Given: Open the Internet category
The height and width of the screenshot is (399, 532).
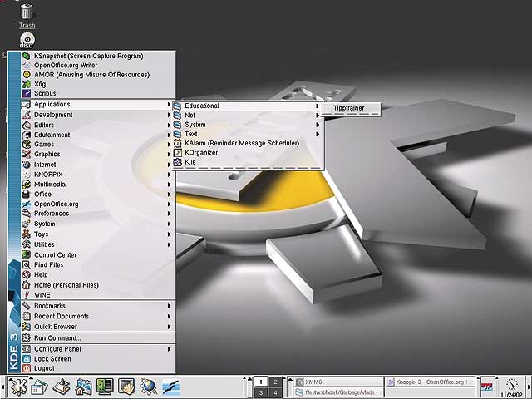Looking at the screenshot, I should pos(98,165).
